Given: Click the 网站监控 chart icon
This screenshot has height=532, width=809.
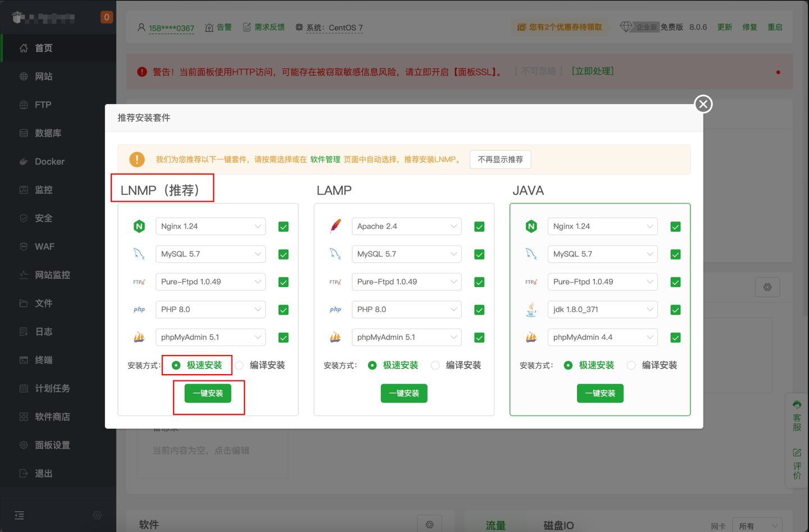Looking at the screenshot, I should 24,275.
